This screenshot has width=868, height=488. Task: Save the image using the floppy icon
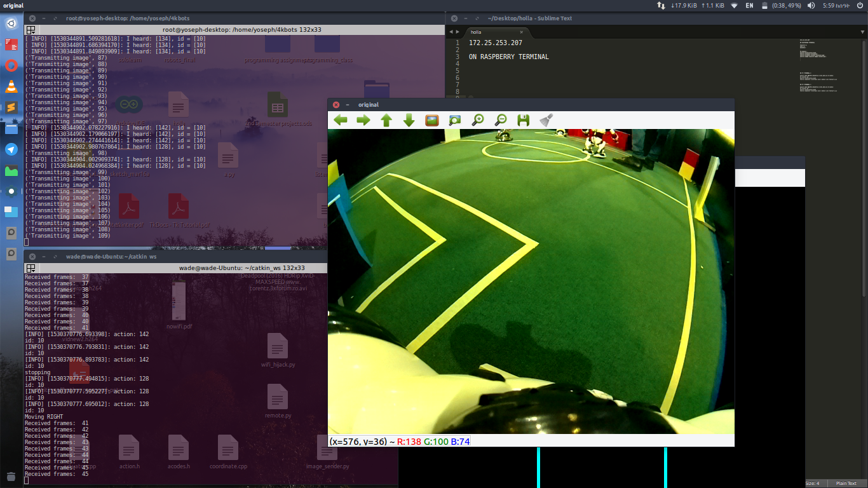pos(524,120)
